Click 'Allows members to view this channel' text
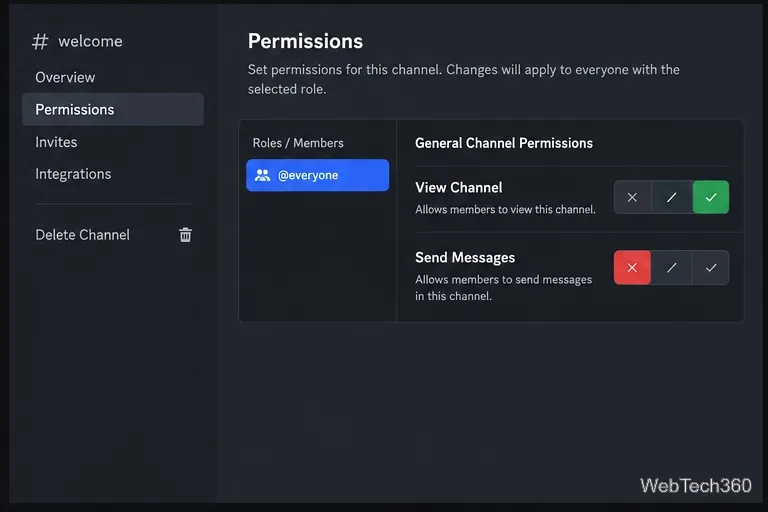 505,210
